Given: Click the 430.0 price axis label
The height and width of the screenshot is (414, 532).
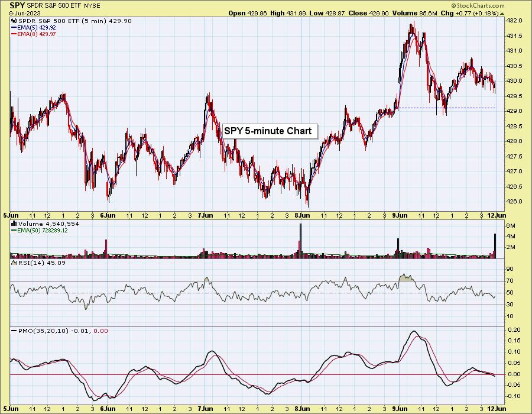Looking at the screenshot, I should pos(514,81).
